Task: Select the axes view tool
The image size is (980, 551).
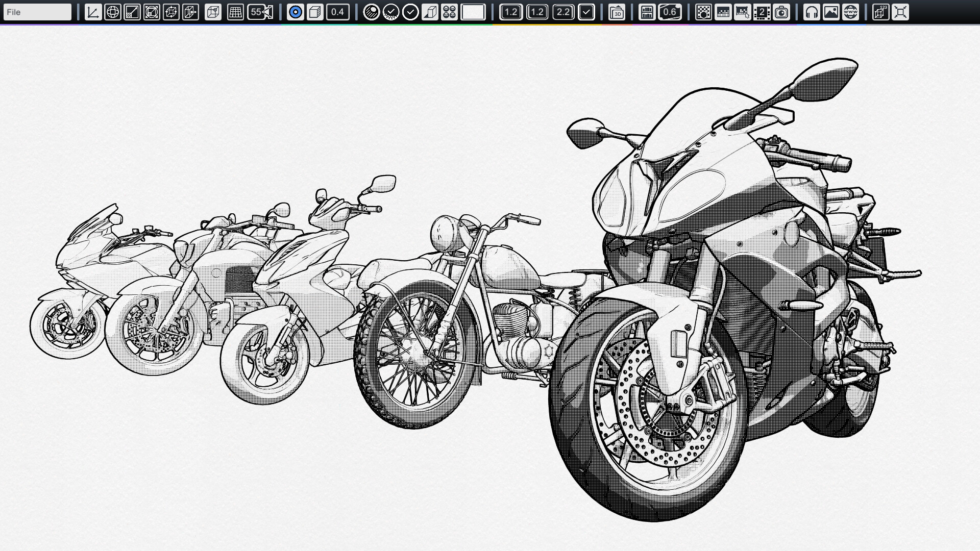Action: tap(92, 12)
